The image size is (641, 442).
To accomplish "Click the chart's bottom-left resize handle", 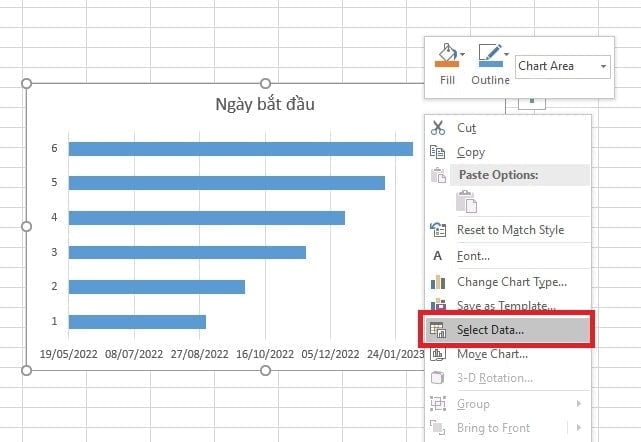I will tap(27, 370).
